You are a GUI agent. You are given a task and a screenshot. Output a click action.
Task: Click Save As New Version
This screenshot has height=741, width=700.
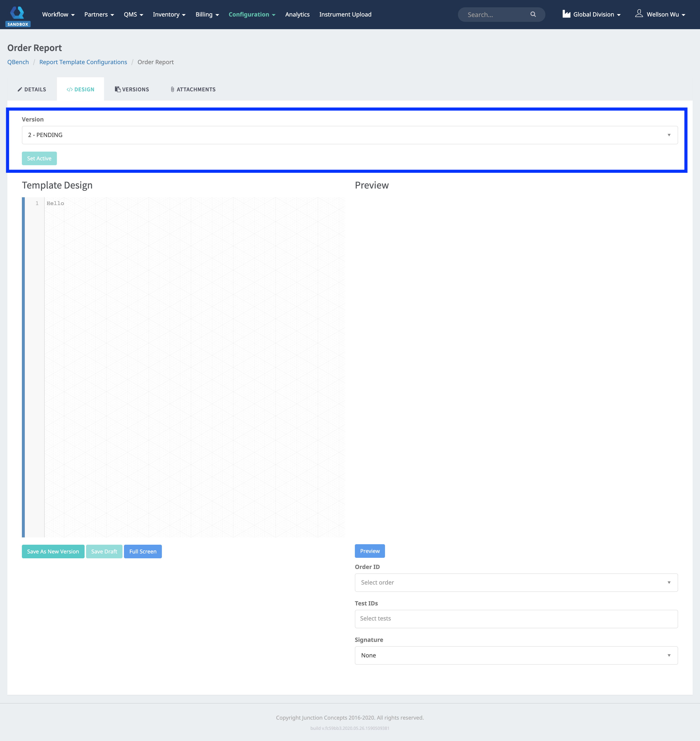point(52,551)
